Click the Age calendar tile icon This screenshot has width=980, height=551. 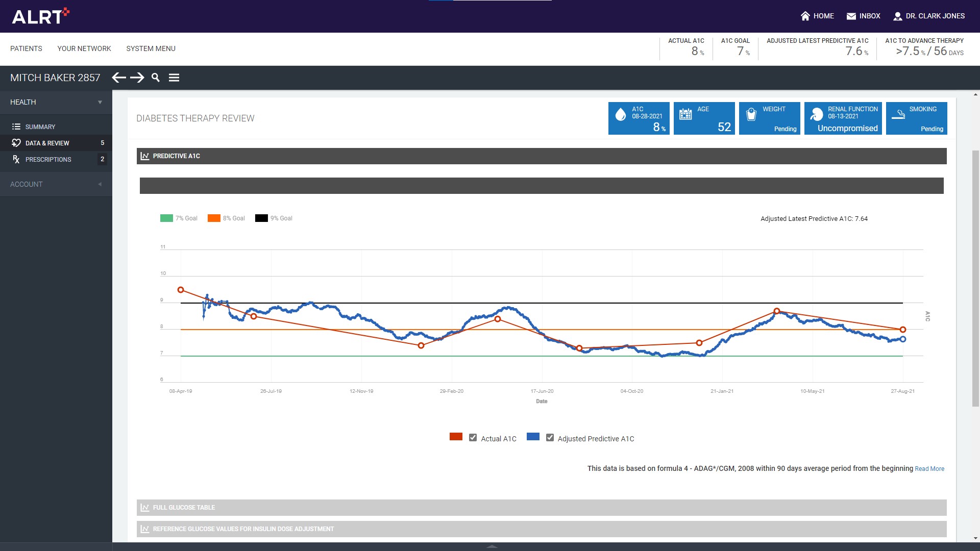(x=685, y=114)
